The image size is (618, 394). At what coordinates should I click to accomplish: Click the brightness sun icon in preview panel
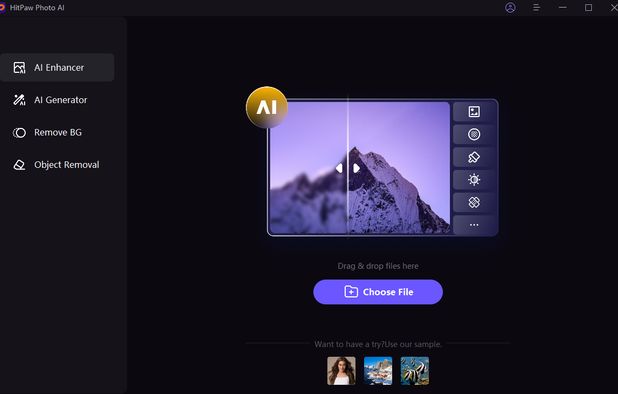(x=474, y=180)
